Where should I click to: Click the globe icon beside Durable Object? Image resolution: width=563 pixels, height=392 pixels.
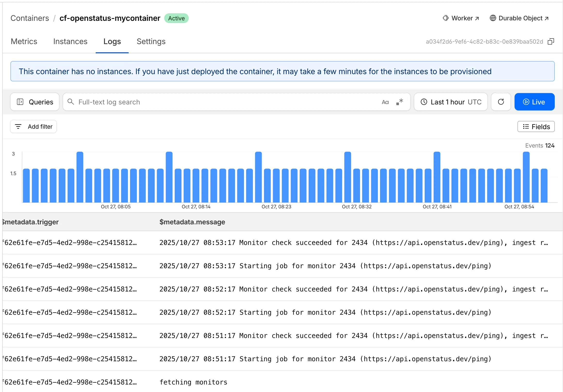[x=493, y=18]
